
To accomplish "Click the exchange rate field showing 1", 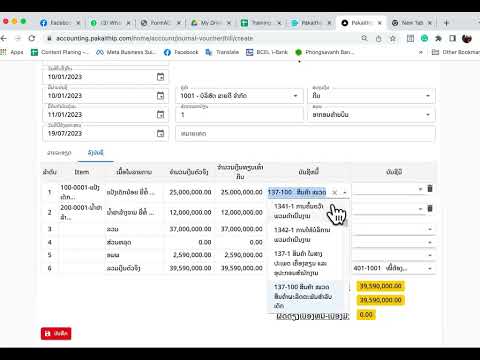I will point(239,115).
